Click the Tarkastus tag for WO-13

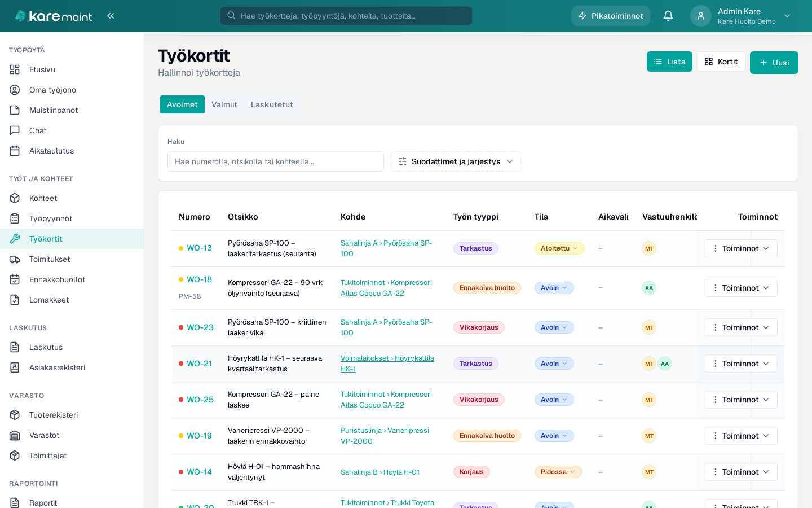(476, 248)
